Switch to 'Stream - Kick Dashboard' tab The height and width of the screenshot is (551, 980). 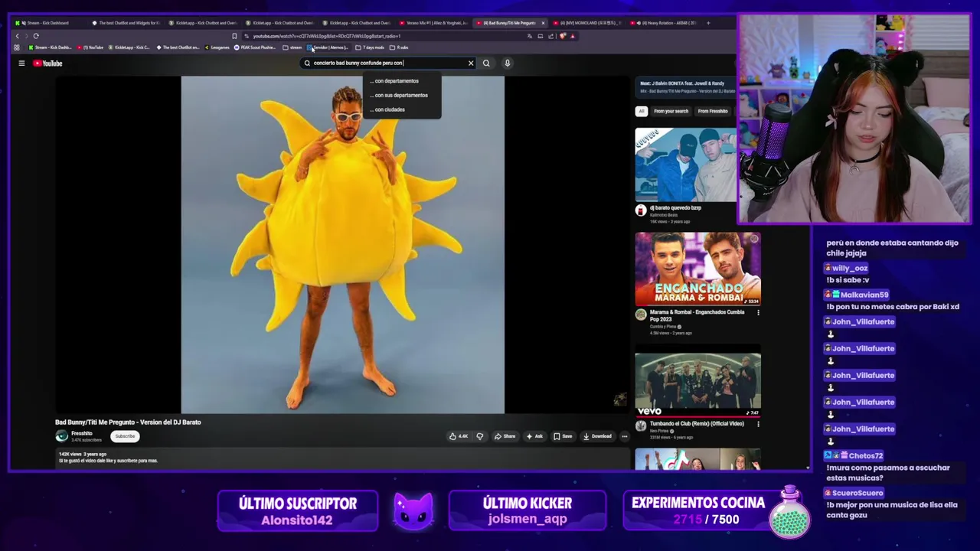tap(47, 23)
